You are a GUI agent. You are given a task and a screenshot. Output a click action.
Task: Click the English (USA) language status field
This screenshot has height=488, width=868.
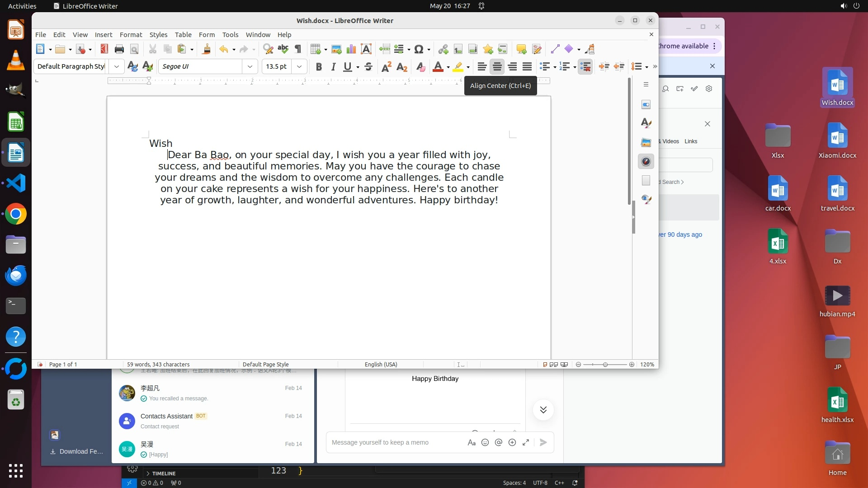[381, 365]
